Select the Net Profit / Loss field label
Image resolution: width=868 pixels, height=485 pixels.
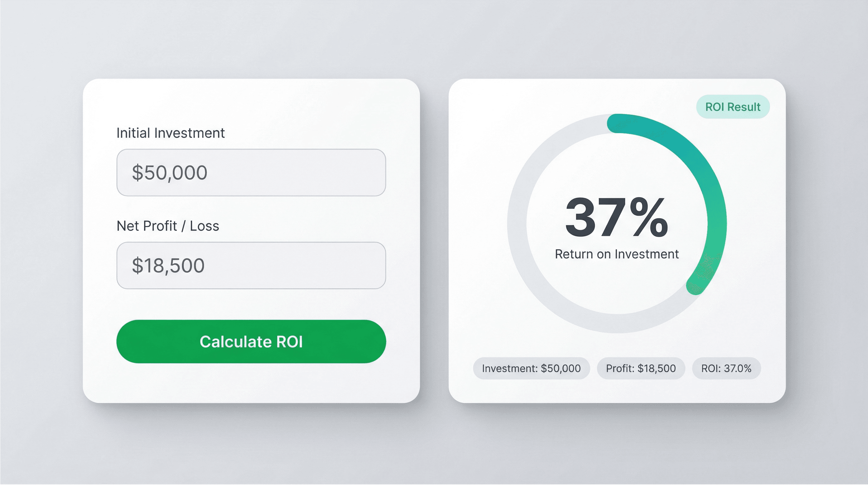click(167, 226)
